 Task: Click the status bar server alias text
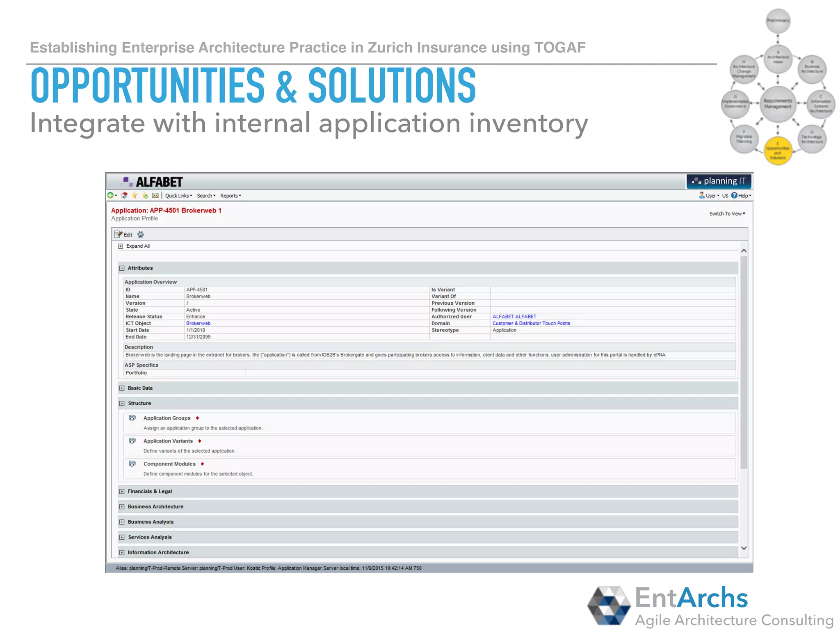[269, 568]
